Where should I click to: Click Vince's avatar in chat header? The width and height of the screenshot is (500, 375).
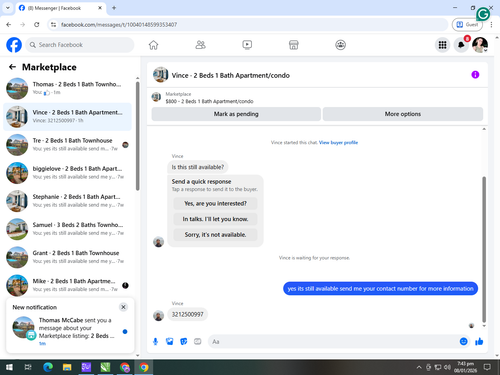(x=160, y=75)
